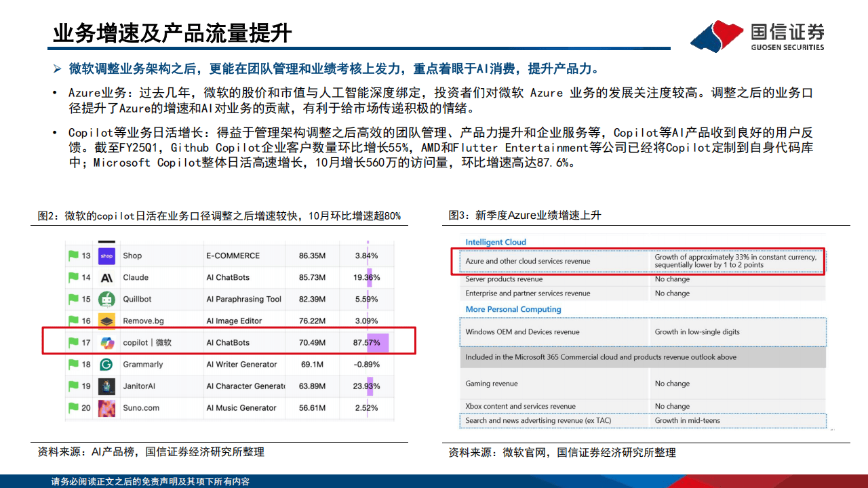Expand the More Personal Computing section
868x488 pixels.
[512, 309]
